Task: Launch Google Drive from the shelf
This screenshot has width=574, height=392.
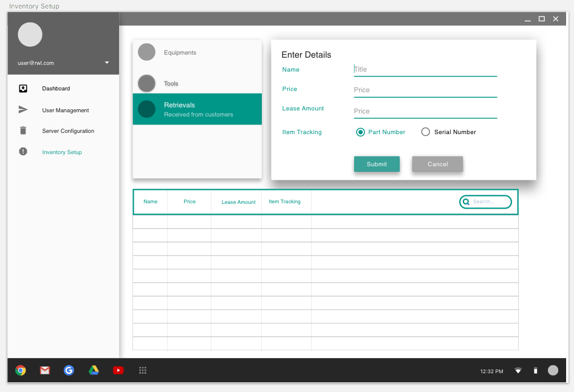Action: coord(94,370)
